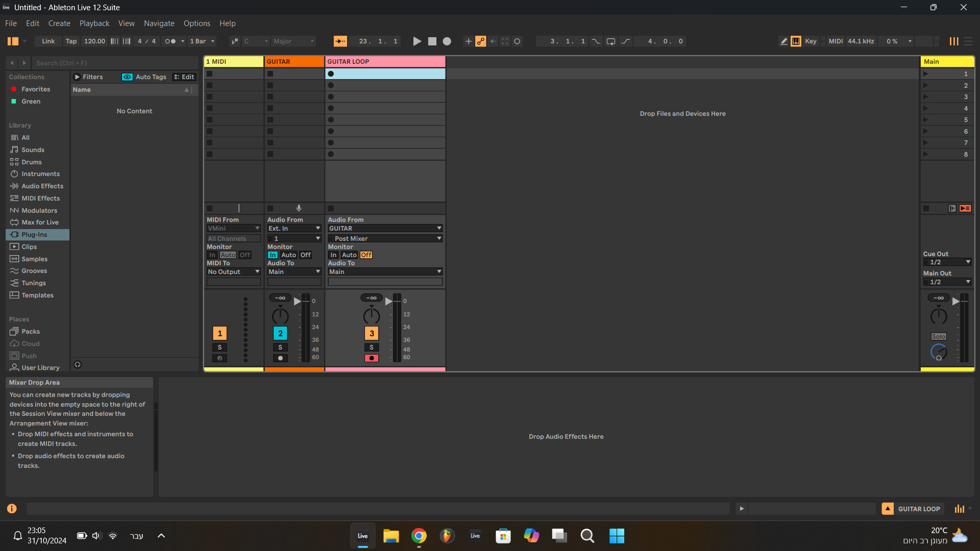The width and height of the screenshot is (980, 551).
Task: Select Max for Live category
Action: [x=40, y=222]
